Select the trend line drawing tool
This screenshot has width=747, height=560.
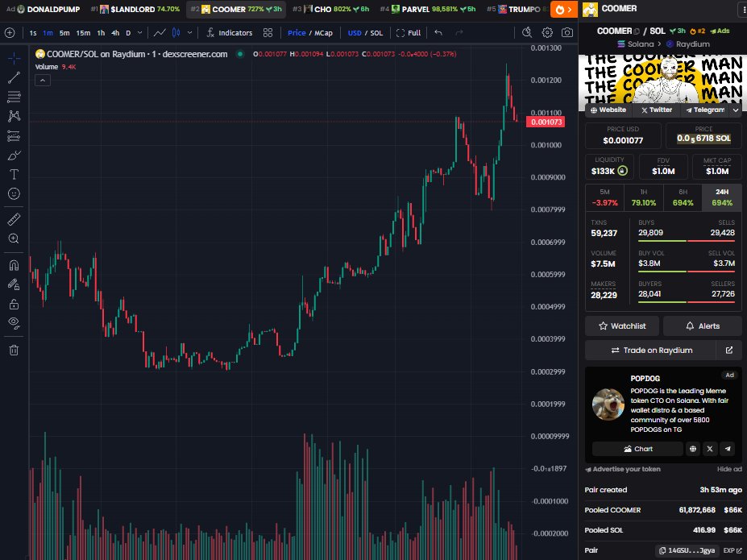(14, 77)
